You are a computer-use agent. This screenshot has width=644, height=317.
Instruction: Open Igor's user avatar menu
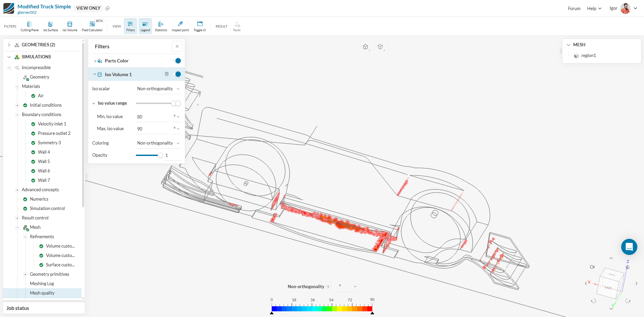pos(625,8)
